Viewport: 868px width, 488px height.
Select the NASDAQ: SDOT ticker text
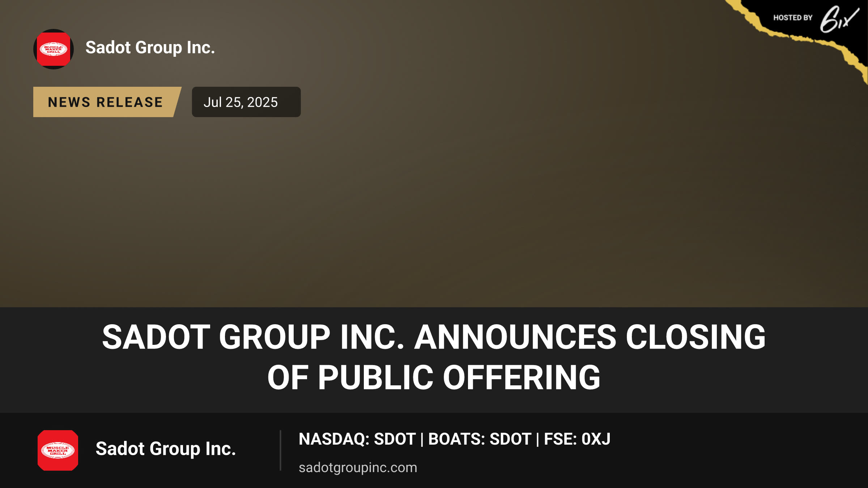tap(357, 439)
